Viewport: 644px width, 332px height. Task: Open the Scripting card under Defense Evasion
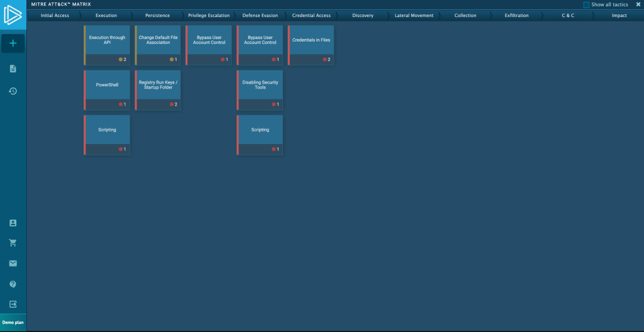point(260,135)
